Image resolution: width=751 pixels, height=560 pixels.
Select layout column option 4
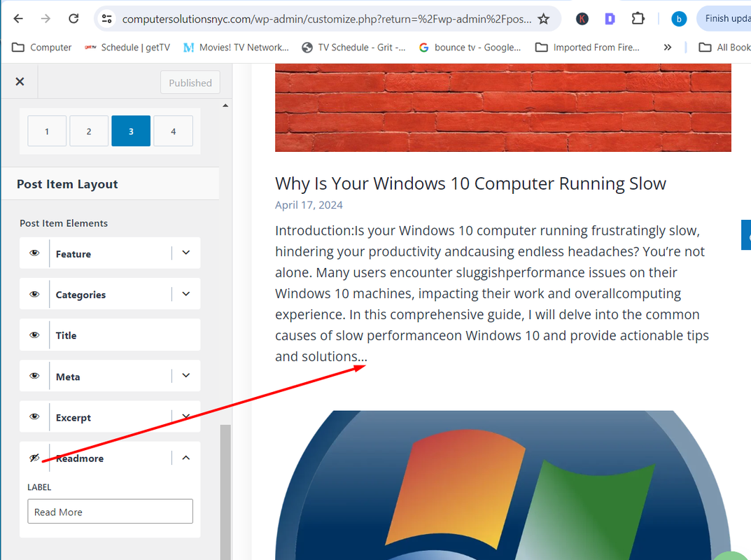pos(174,131)
